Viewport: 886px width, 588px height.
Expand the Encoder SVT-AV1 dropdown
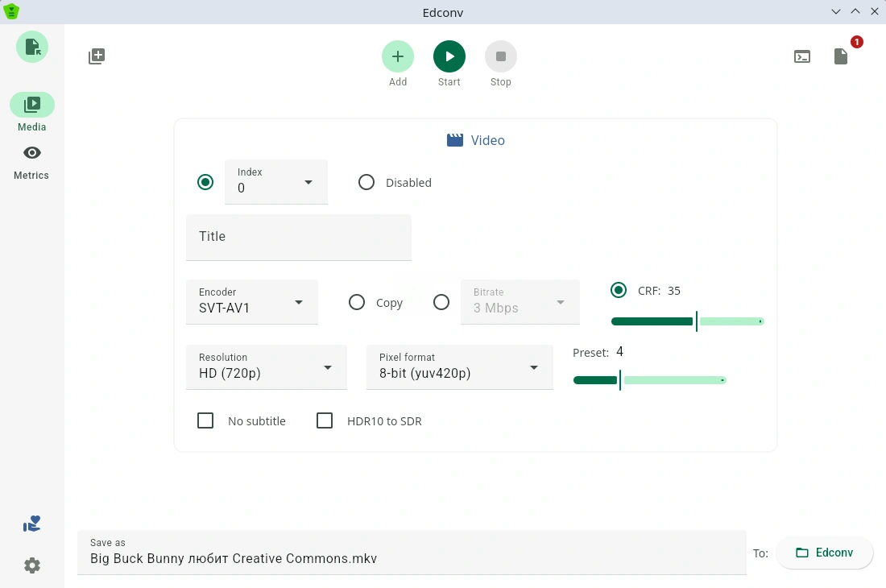click(251, 302)
